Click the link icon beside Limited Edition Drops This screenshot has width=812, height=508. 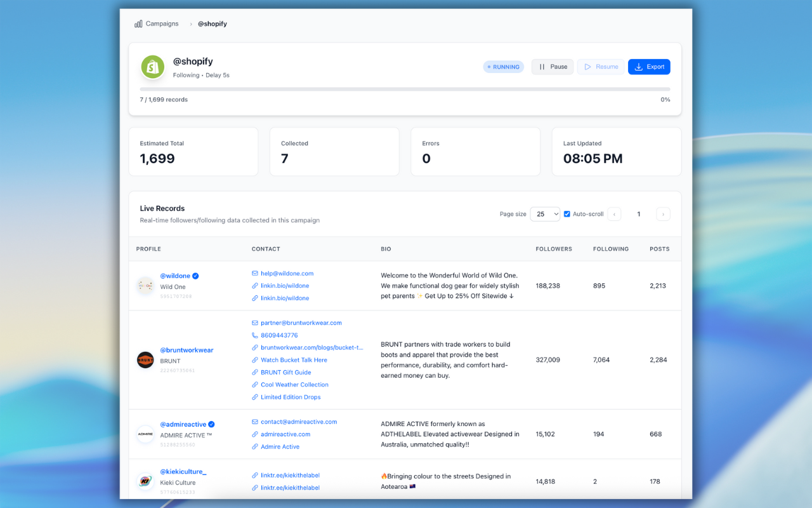coord(255,398)
